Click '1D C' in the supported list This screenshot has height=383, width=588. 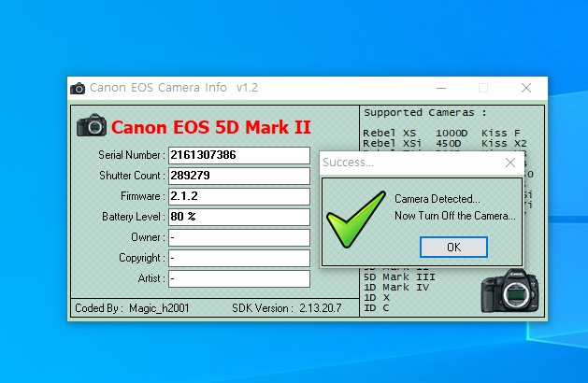click(x=376, y=307)
